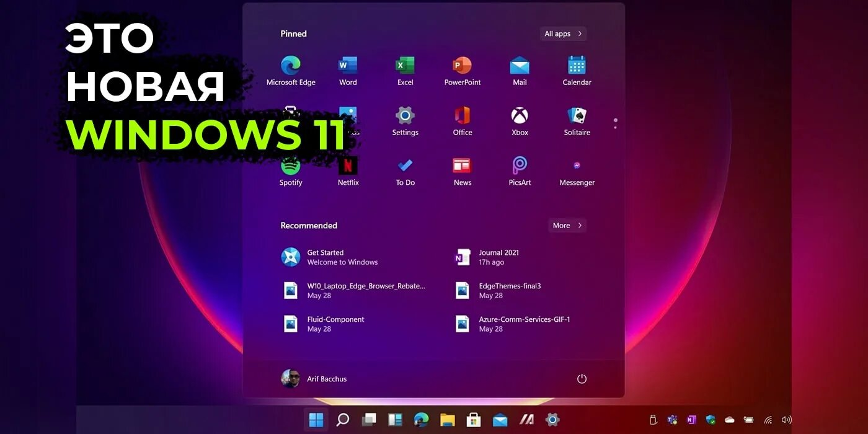
Task: Click the power button in Start menu
Action: click(x=582, y=379)
